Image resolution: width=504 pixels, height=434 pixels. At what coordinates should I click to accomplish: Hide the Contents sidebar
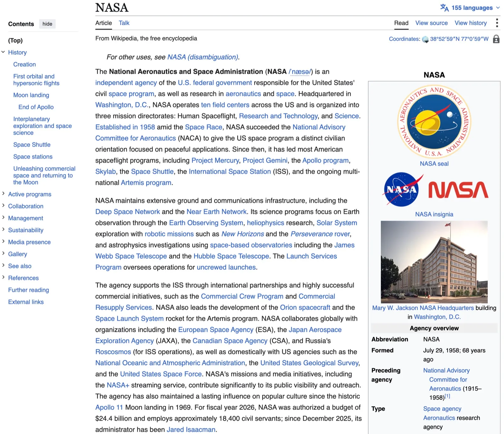point(47,24)
